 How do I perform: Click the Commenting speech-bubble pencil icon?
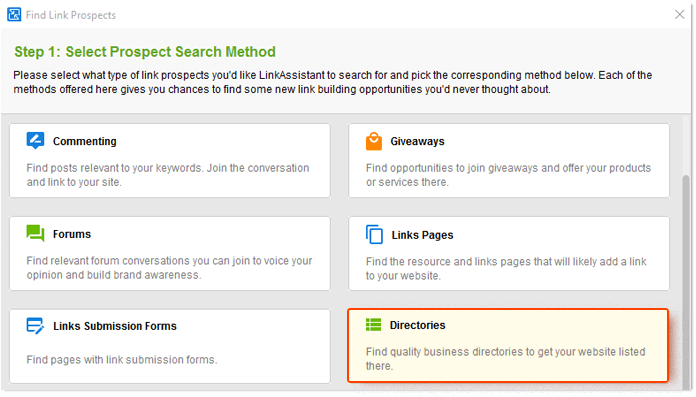(x=35, y=141)
